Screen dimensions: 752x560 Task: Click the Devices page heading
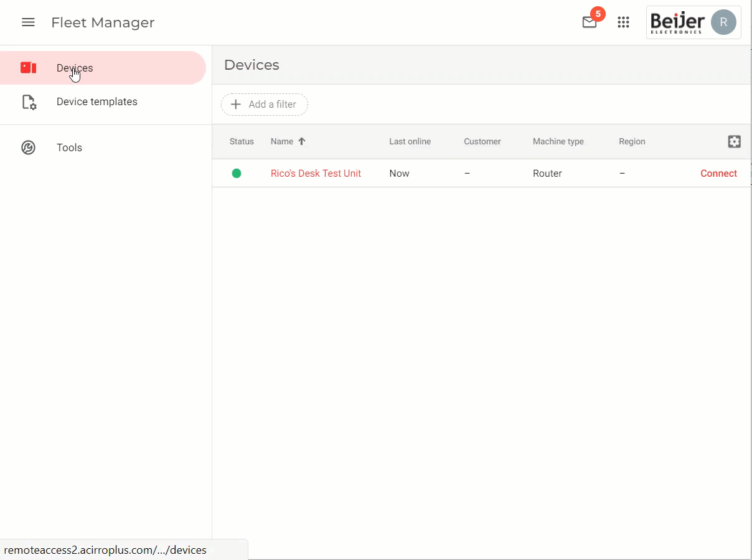(x=251, y=65)
